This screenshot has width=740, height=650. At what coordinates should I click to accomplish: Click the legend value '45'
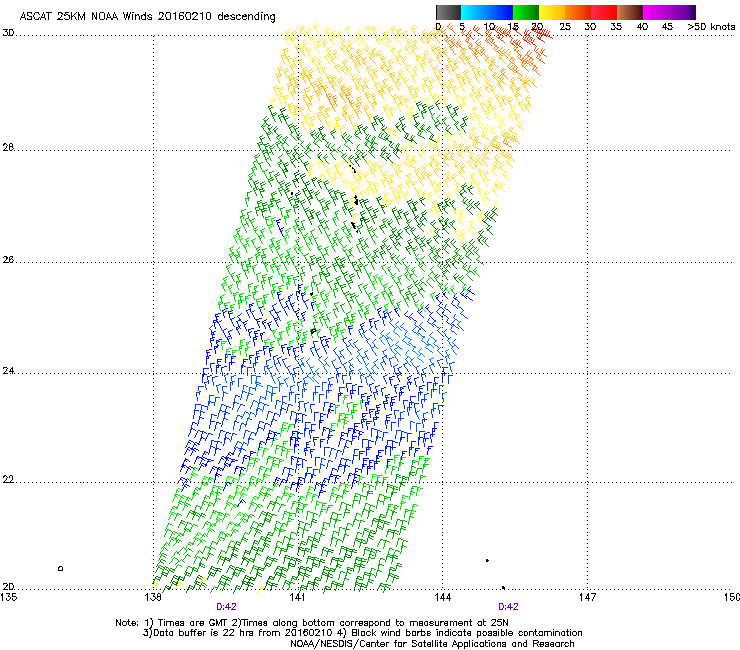(x=667, y=27)
